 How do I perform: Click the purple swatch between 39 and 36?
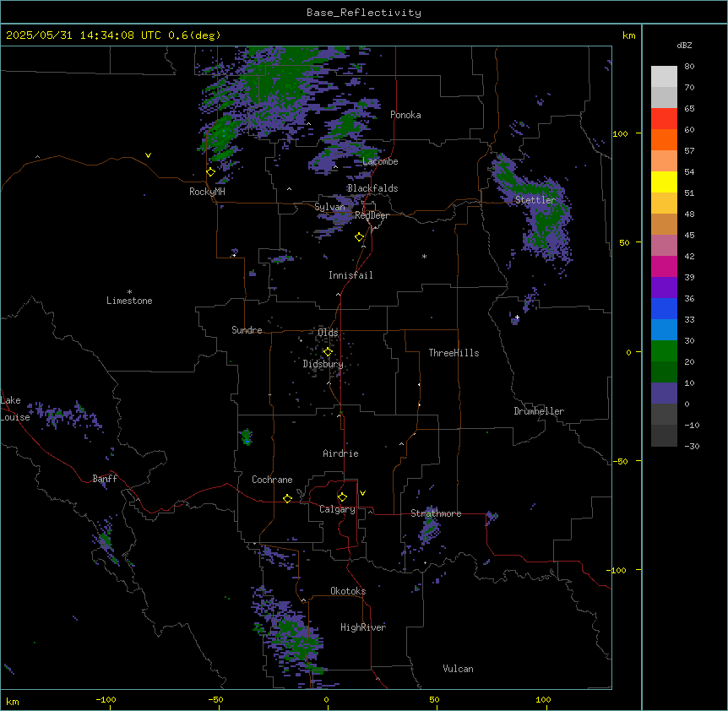point(664,288)
